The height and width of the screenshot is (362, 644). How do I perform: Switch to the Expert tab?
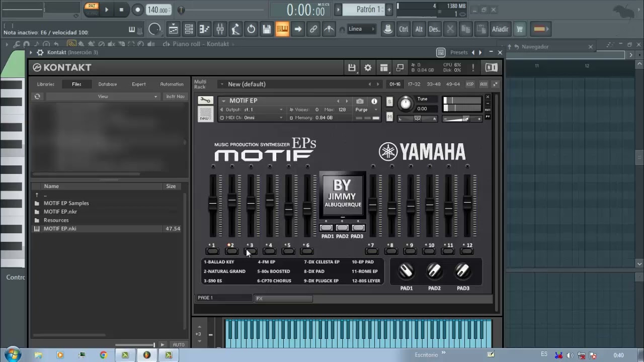[x=139, y=84]
